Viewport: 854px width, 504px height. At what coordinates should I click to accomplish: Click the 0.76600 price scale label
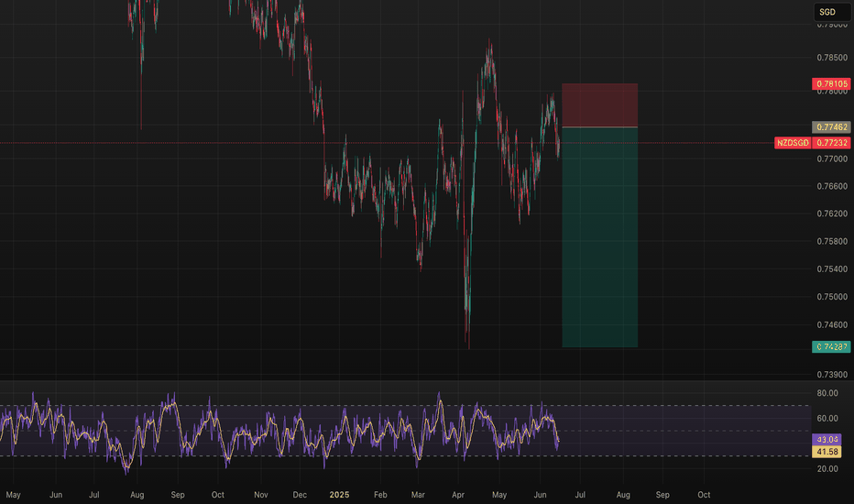[832, 186]
